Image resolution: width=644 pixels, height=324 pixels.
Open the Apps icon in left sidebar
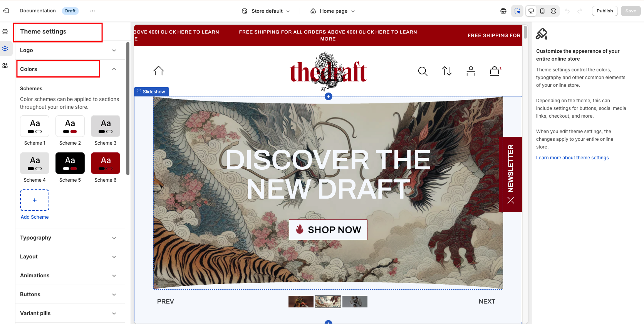pyautogui.click(x=5, y=66)
